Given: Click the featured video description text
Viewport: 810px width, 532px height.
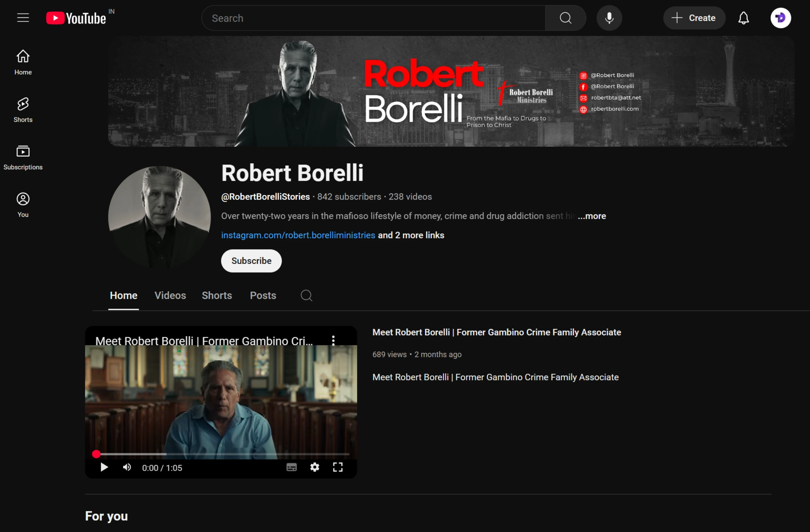Looking at the screenshot, I should tap(496, 377).
